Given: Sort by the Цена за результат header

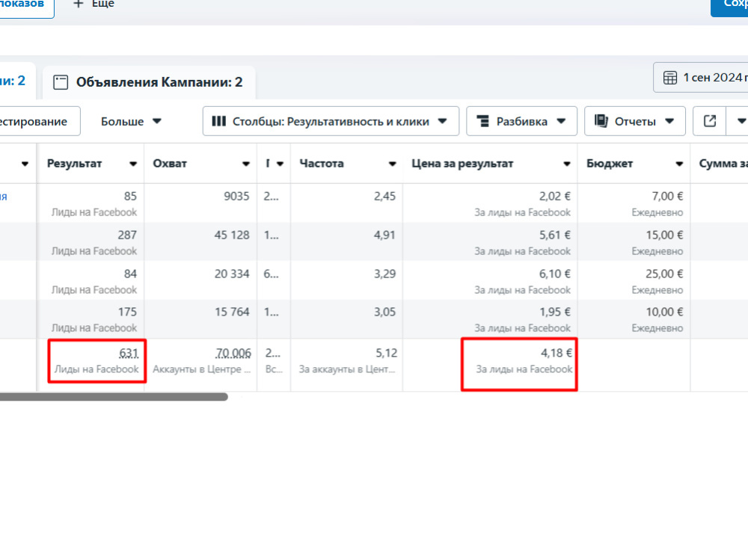Looking at the screenshot, I should point(462,164).
